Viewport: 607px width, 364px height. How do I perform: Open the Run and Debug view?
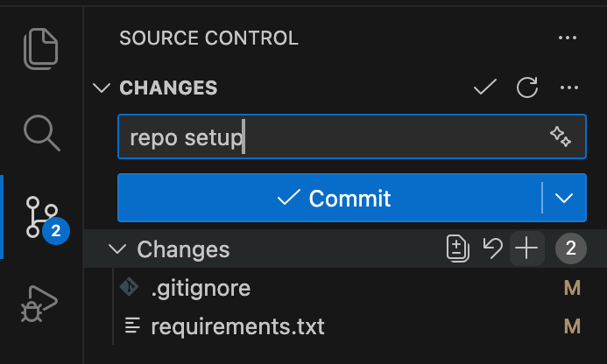tap(41, 304)
